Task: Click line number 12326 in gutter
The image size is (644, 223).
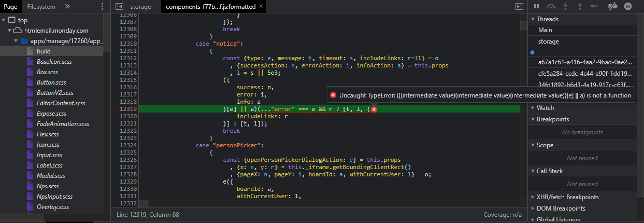Action: click(128, 160)
